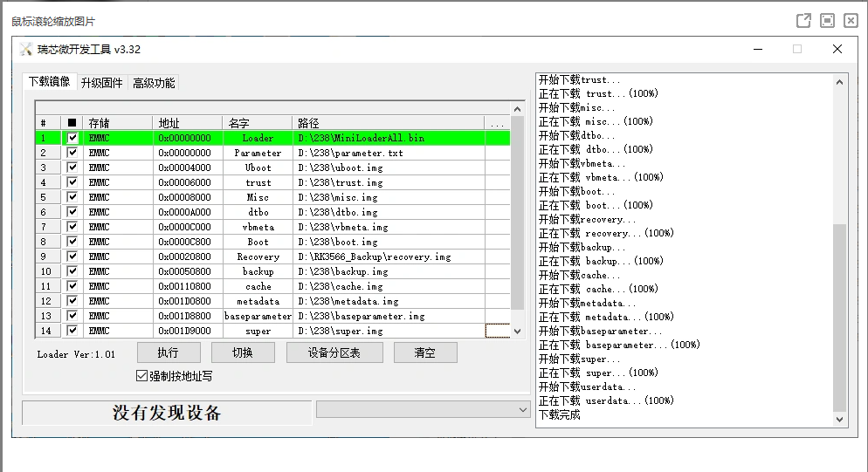Toggle the Recovery row checkbox
The image size is (868, 472).
click(72, 257)
